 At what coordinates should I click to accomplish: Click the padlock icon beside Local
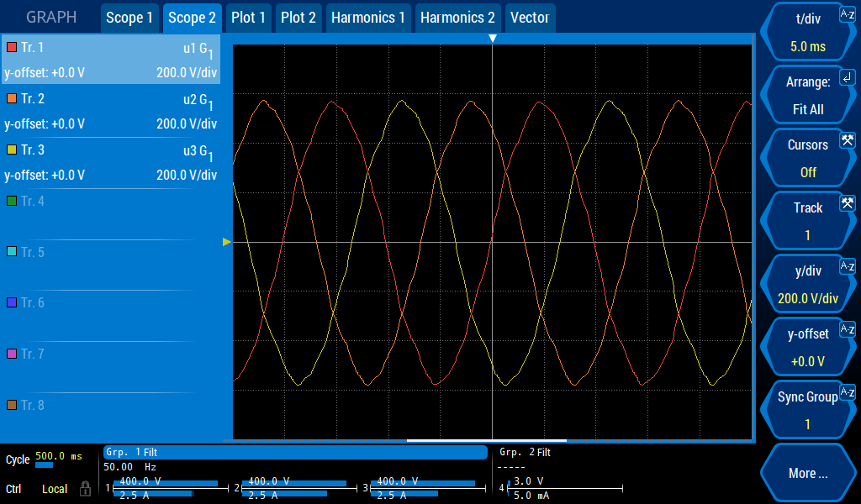point(85,489)
